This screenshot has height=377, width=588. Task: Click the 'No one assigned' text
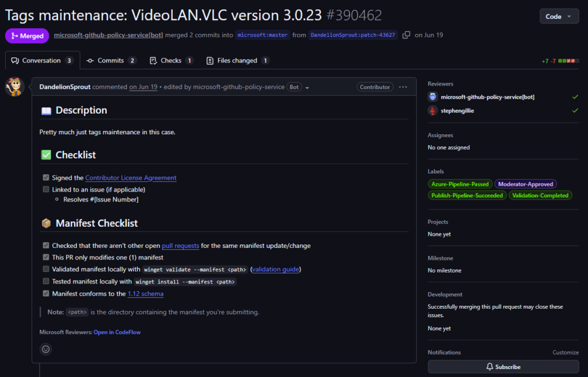[448, 147]
